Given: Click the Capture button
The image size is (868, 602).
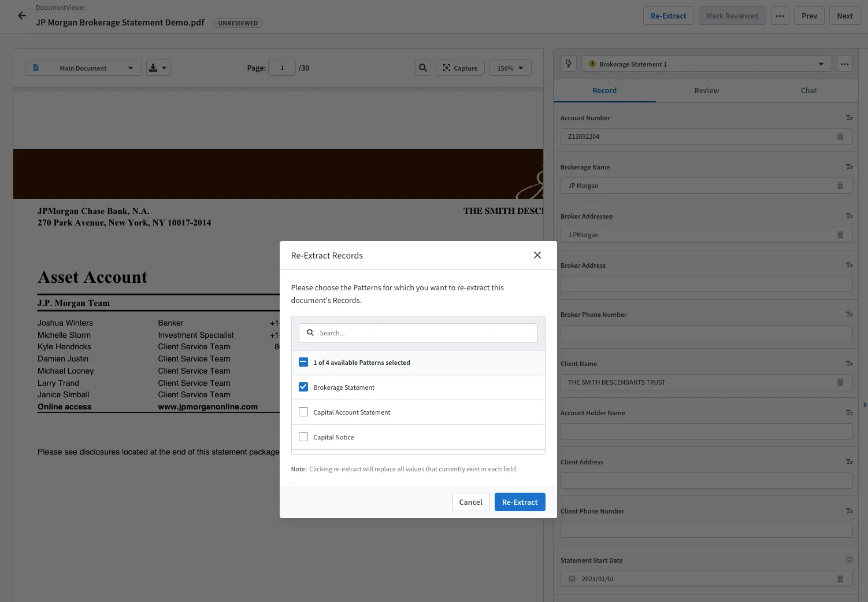Looking at the screenshot, I should coord(460,68).
